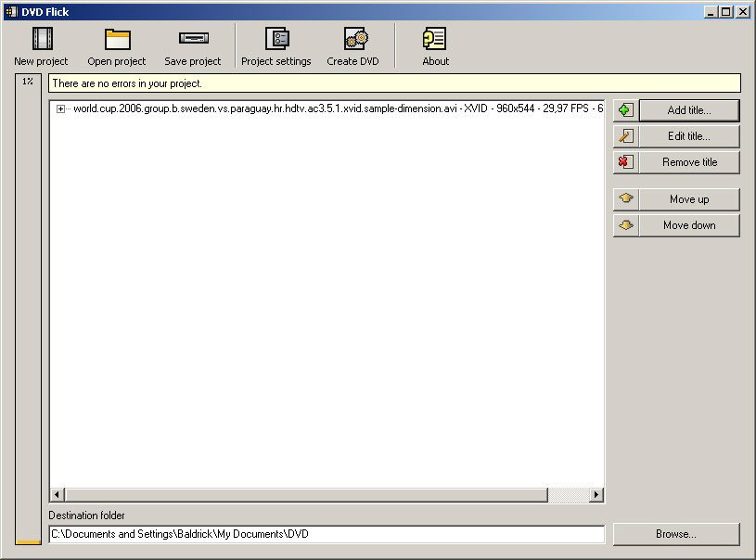Click the horizontal scrollbar thumb in title list
The width and height of the screenshot is (756, 560).
[x=306, y=494]
